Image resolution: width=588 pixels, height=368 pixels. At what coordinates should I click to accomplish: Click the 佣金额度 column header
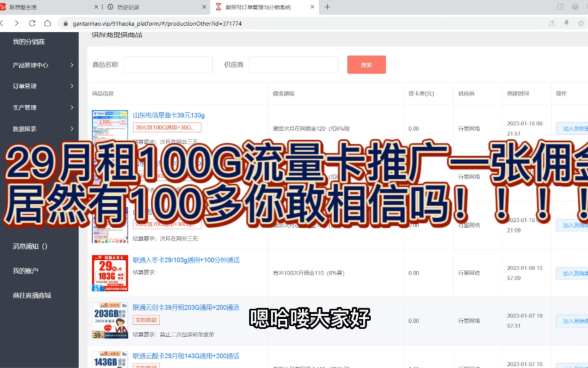click(284, 94)
